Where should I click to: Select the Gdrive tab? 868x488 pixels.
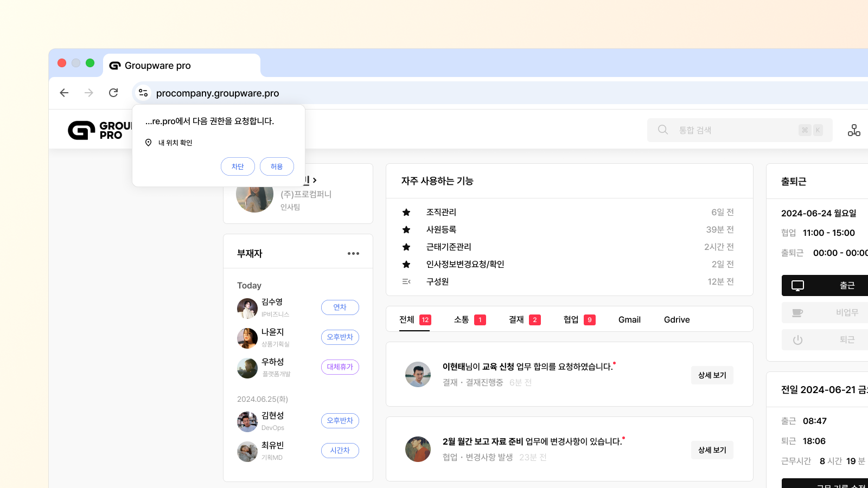pos(677,319)
